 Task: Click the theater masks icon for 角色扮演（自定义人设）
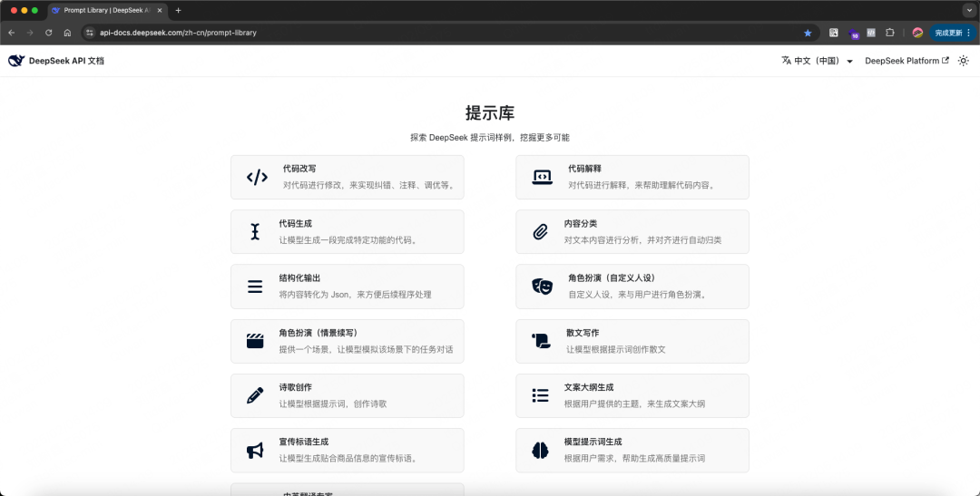pyautogui.click(x=542, y=287)
